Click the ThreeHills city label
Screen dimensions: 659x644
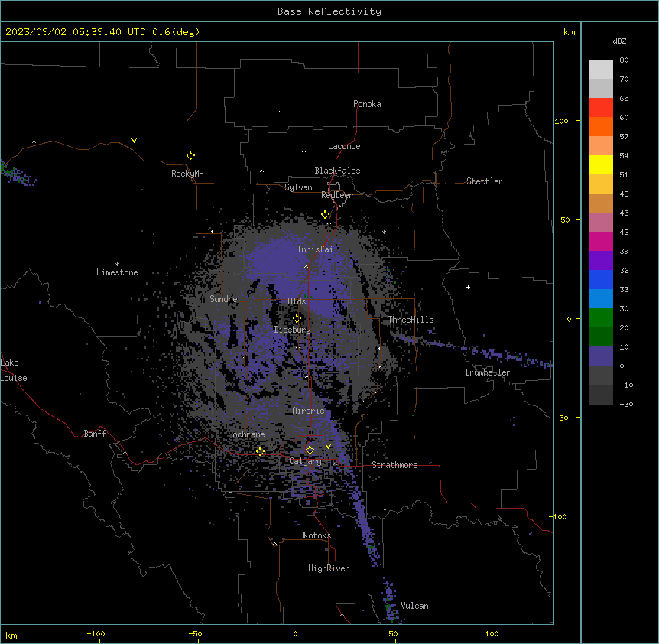(x=411, y=320)
